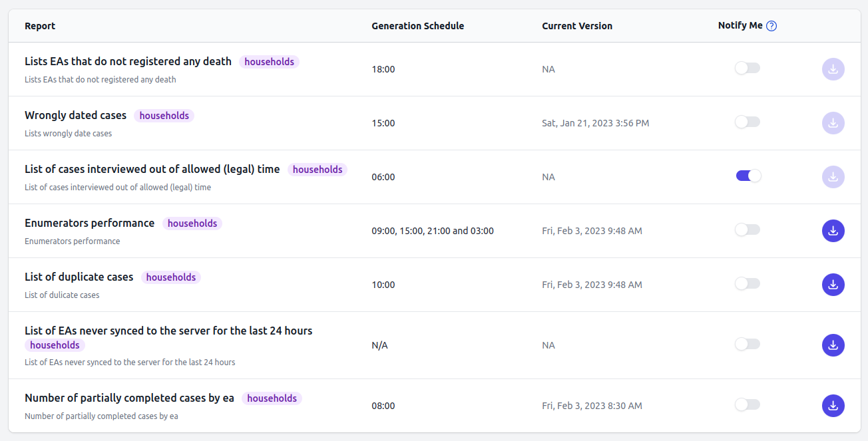The width and height of the screenshot is (868, 441).
Task: Download the EAs never synced report
Action: point(833,345)
